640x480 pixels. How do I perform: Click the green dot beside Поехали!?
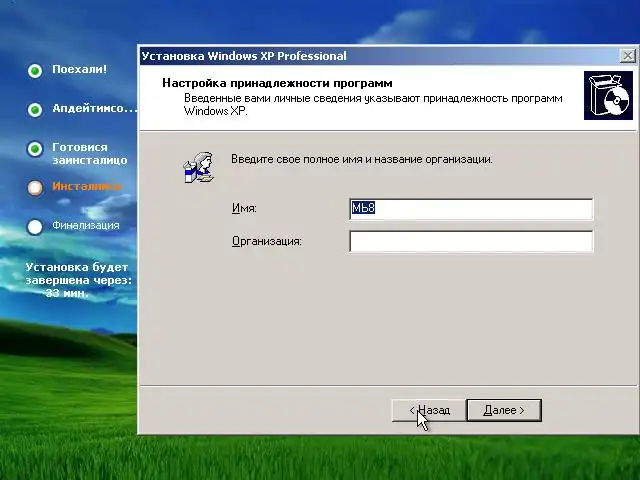pos(35,71)
